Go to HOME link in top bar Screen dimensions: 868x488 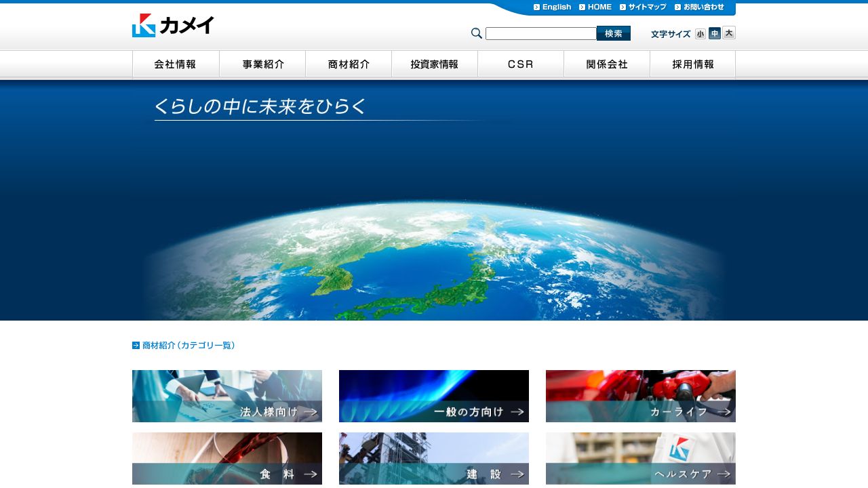tap(599, 7)
